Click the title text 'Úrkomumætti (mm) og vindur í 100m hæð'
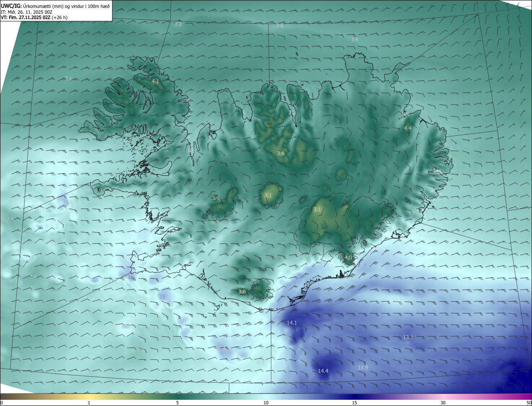The width and height of the screenshot is (532, 406). 66,6
